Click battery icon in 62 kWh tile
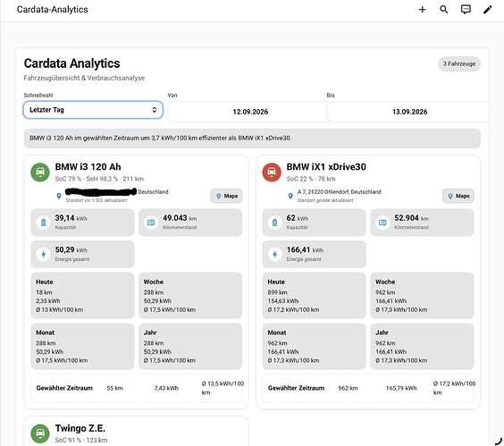This screenshot has width=504, height=446. 275,223
